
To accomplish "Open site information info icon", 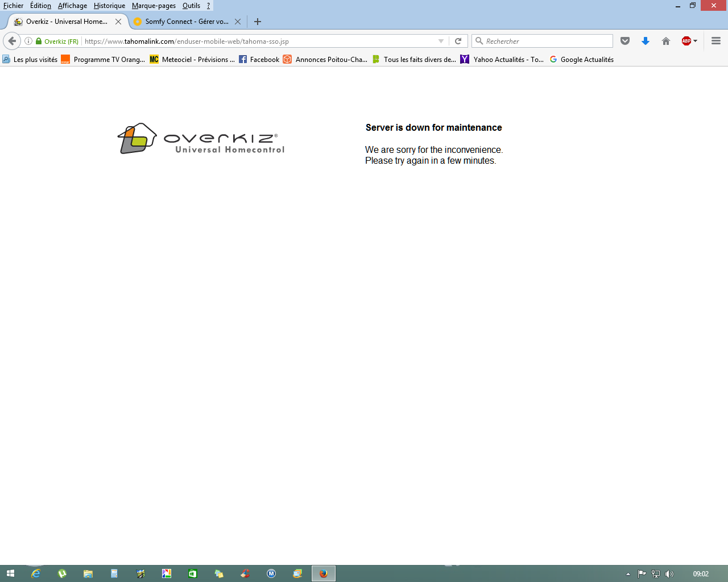I will tap(28, 41).
